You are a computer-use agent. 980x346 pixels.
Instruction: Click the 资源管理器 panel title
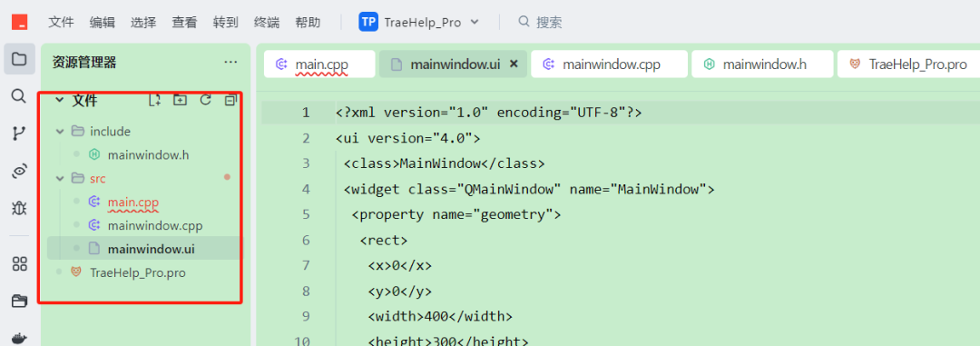(x=84, y=62)
